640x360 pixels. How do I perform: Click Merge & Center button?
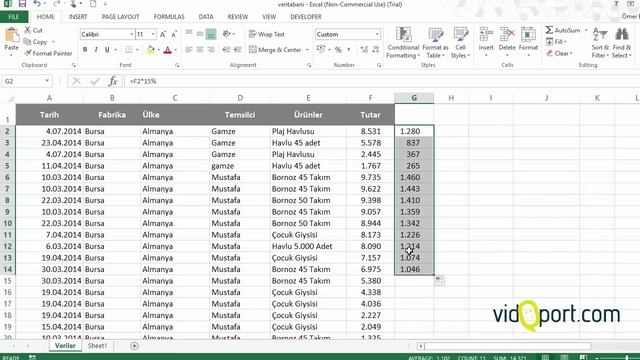[x=275, y=50]
